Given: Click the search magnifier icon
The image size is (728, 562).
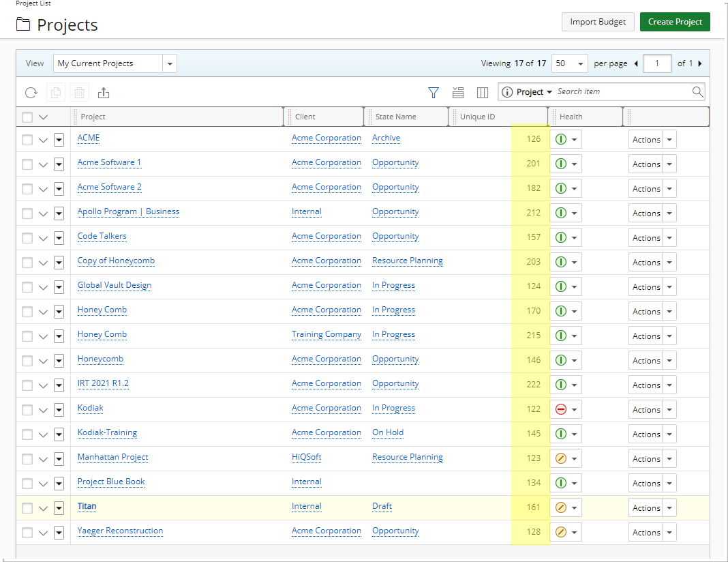Looking at the screenshot, I should coord(697,91).
